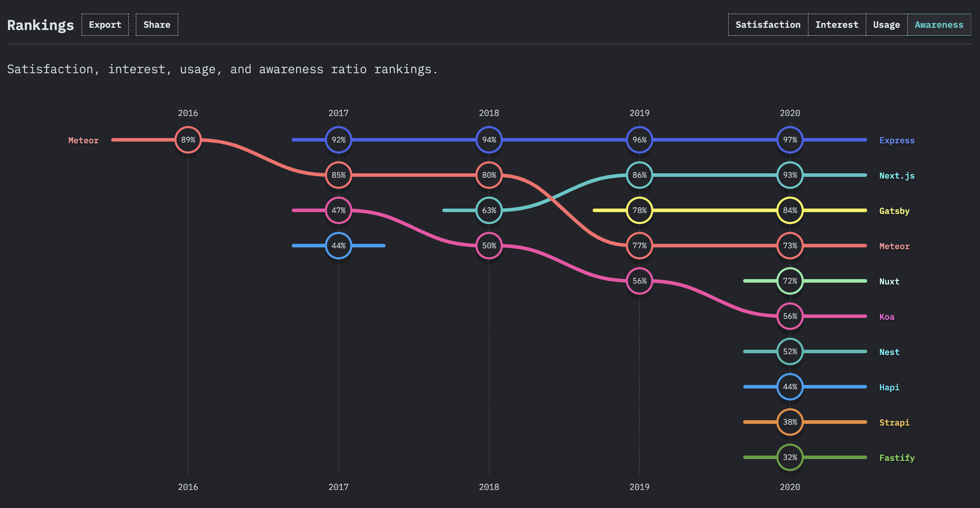
Task: Click the left-side Meteor label
Action: click(x=83, y=140)
